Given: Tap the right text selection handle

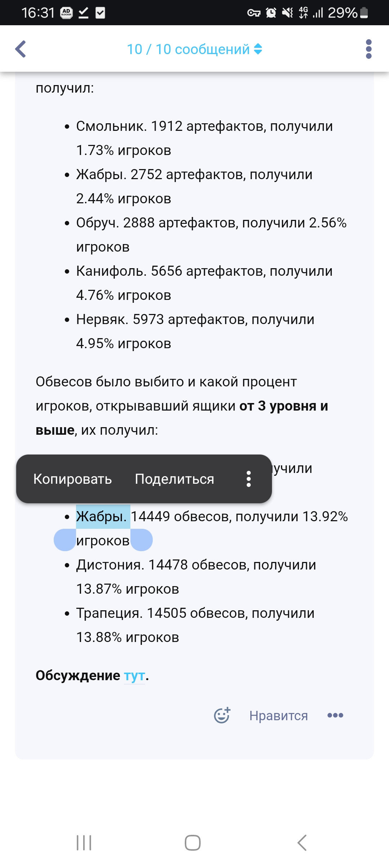Looking at the screenshot, I should point(142,540).
